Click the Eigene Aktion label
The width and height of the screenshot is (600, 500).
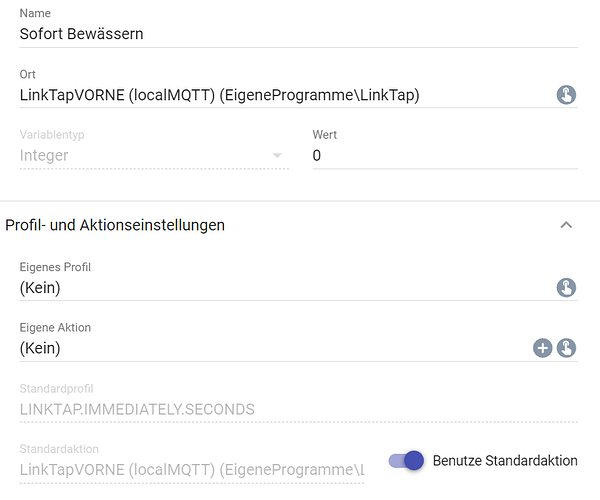[x=55, y=327]
